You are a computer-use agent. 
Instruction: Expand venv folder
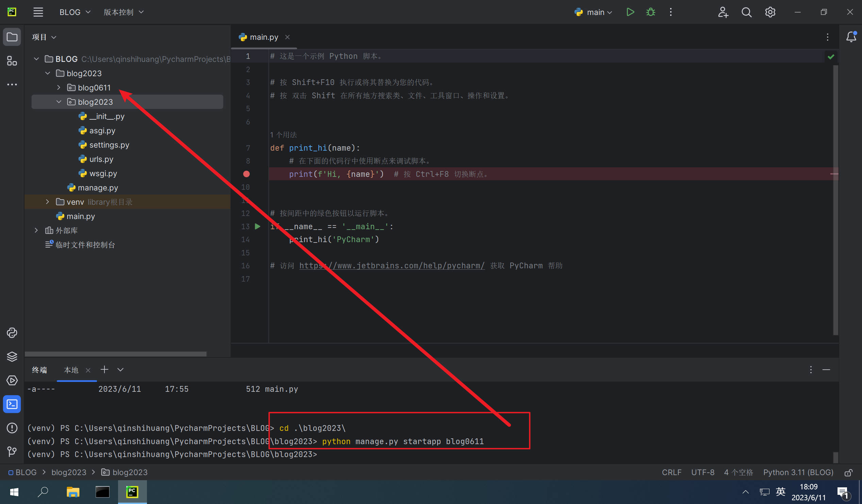47,202
